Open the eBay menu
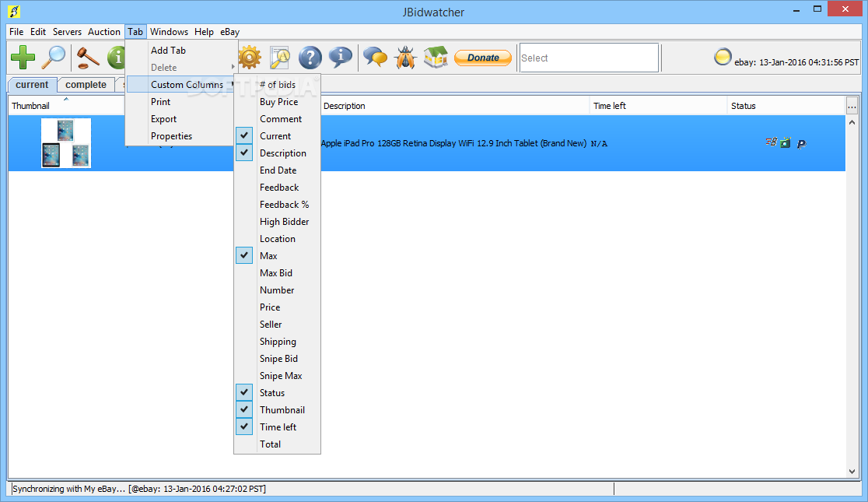This screenshot has height=502, width=868. tap(229, 32)
